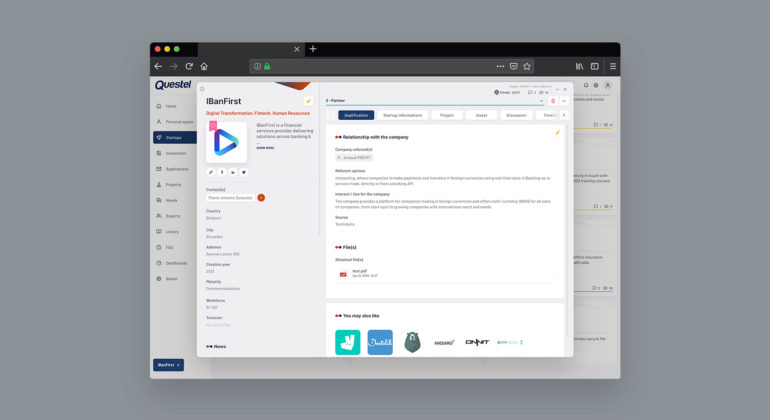770x420 pixels.
Task: Open Projects in the sidebar
Action: [x=169, y=185]
